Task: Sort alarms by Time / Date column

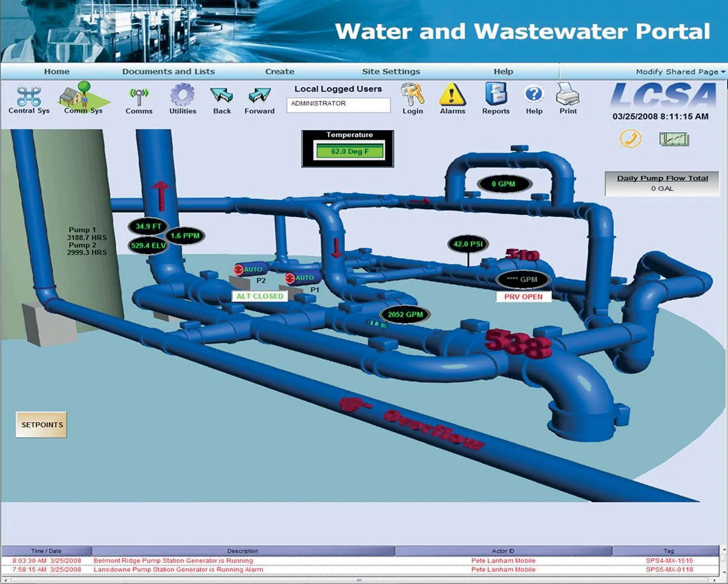Action: click(46, 551)
